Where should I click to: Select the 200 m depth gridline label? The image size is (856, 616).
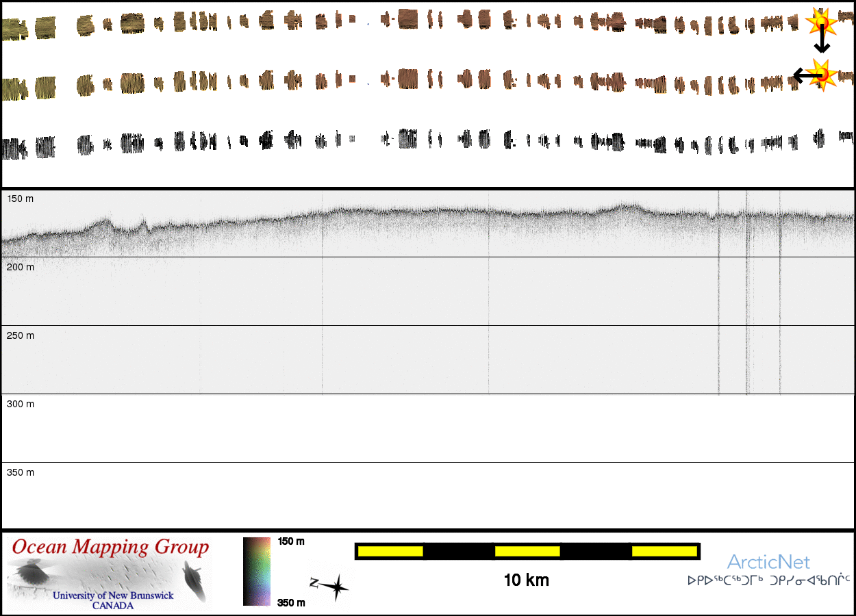pos(21,267)
